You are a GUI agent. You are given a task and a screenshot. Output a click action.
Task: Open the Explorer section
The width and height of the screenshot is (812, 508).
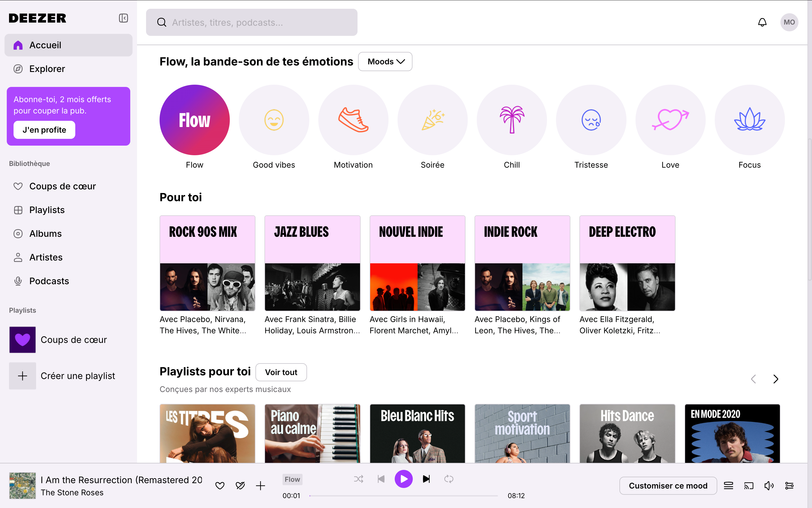click(x=69, y=69)
